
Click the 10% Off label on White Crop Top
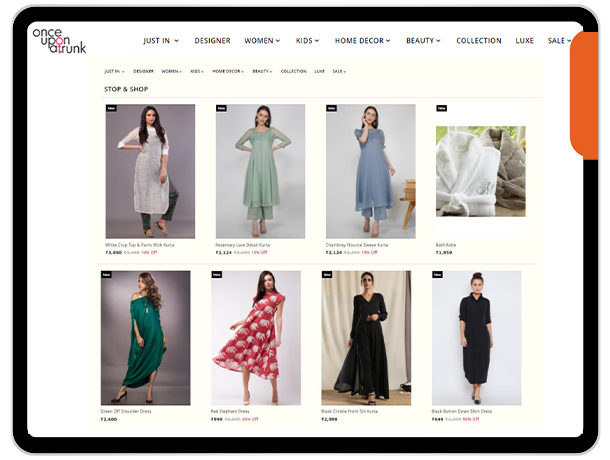[x=149, y=253]
